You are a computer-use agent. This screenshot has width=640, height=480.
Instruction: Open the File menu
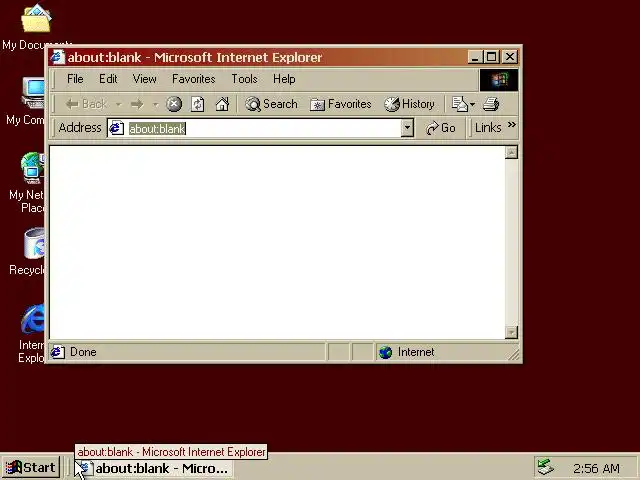tap(75, 79)
